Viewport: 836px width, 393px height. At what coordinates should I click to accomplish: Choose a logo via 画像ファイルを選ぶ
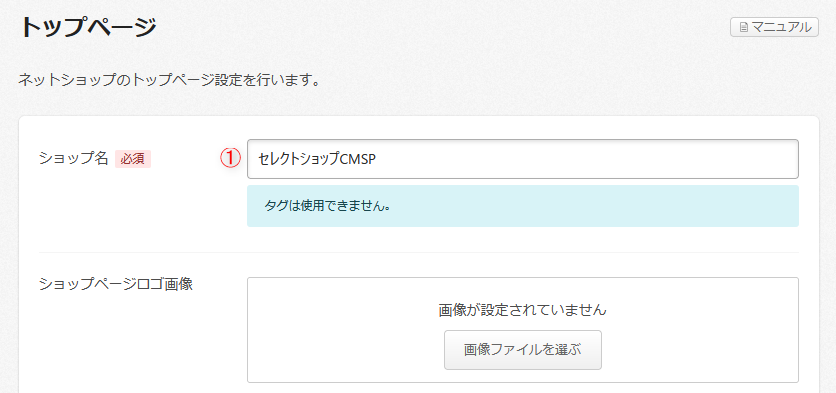click(522, 350)
